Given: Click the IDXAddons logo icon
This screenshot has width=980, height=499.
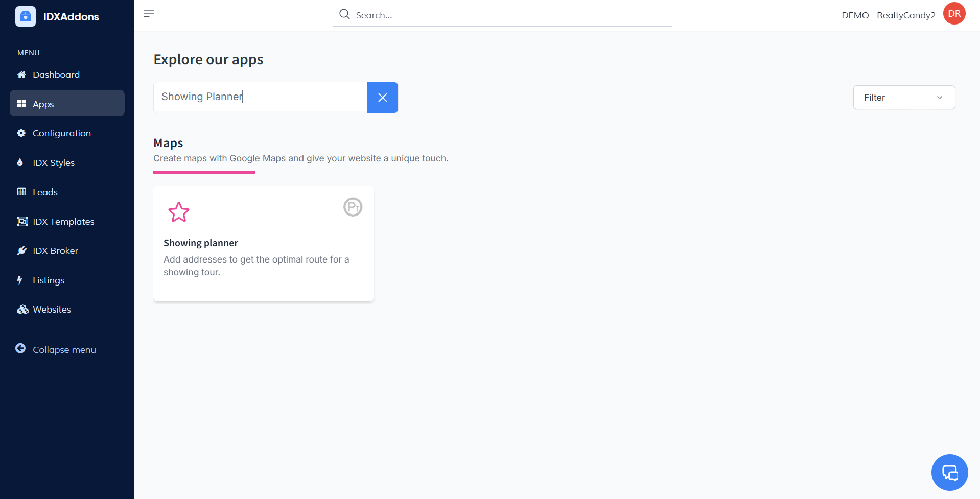Looking at the screenshot, I should click(x=26, y=16).
